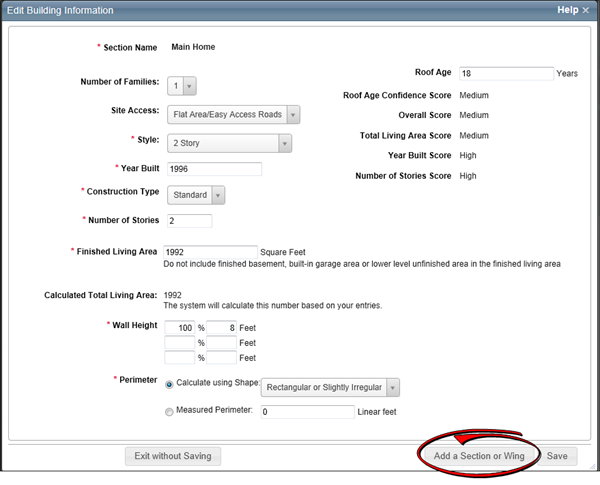Open the Construction Type dropdown

[x=196, y=195]
